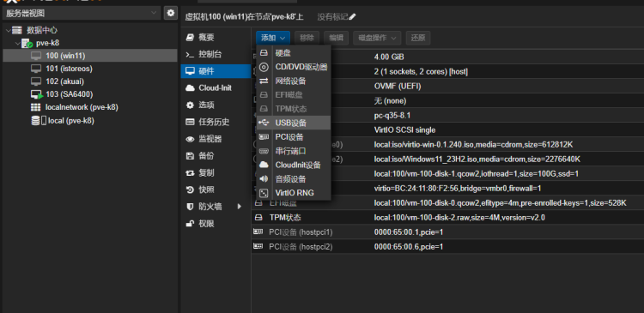Select USB设备 from the add menu

click(294, 123)
